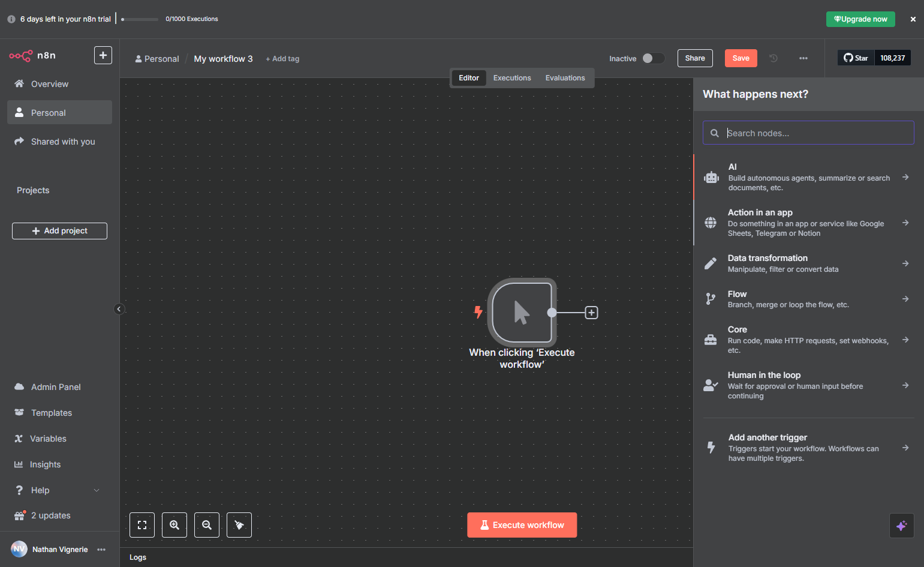Expand the Flow node category

pyautogui.click(x=808, y=299)
